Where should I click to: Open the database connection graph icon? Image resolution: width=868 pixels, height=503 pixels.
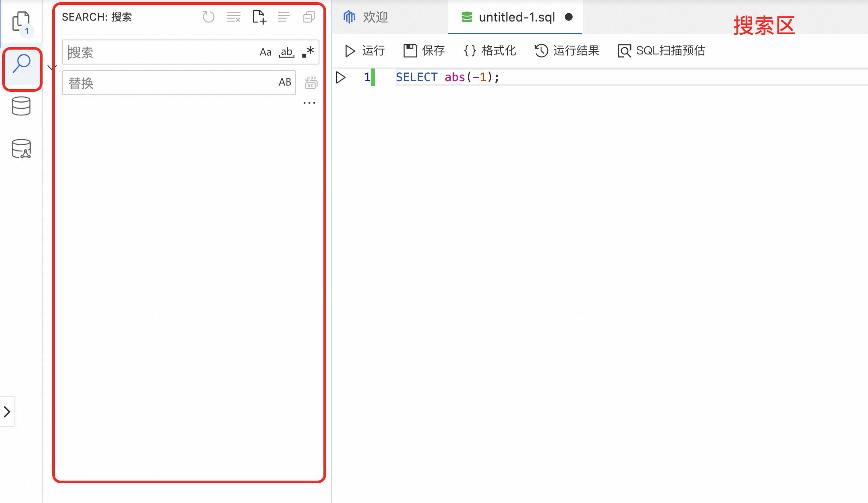pos(21,149)
